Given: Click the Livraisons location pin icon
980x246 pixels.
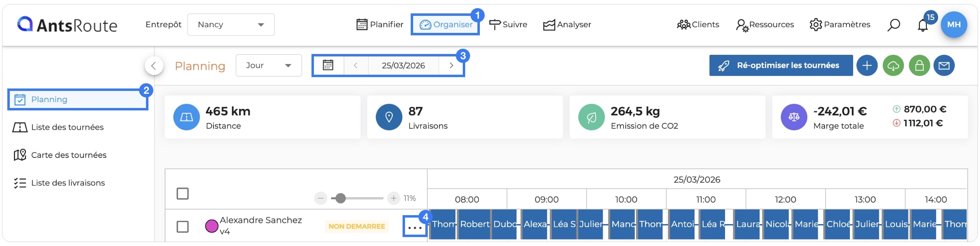Looking at the screenshot, I should click(389, 117).
